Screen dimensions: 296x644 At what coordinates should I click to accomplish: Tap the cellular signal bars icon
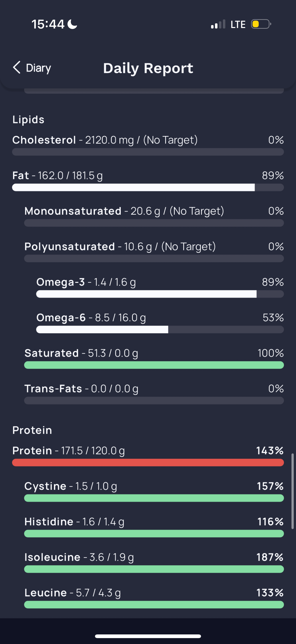tap(218, 24)
